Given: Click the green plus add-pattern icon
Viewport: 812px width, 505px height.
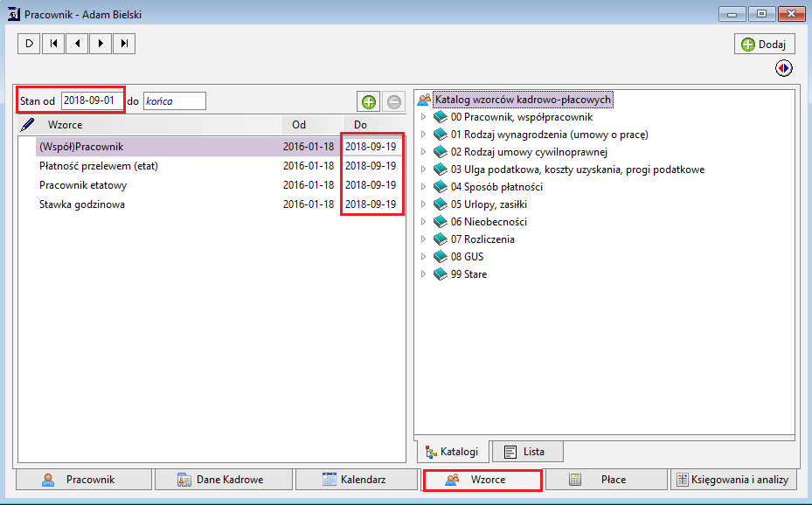Looking at the screenshot, I should pos(369,102).
